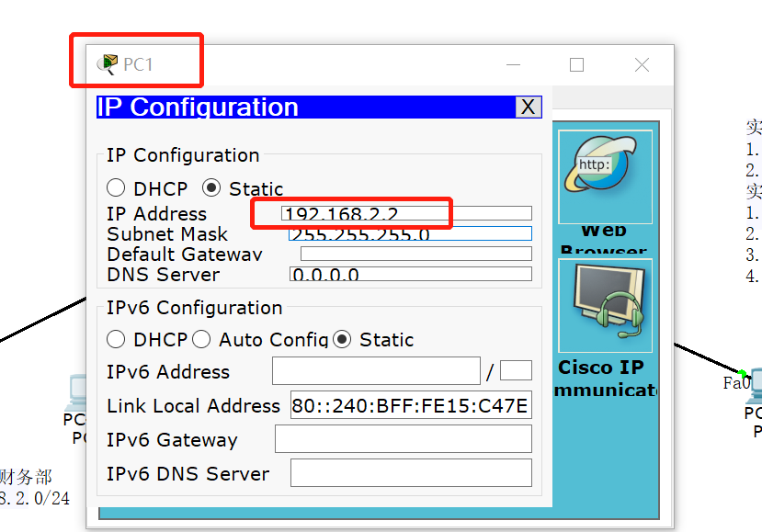Click the IPv6 Gateway input field
Screen dimensions: 762x532
click(404, 438)
